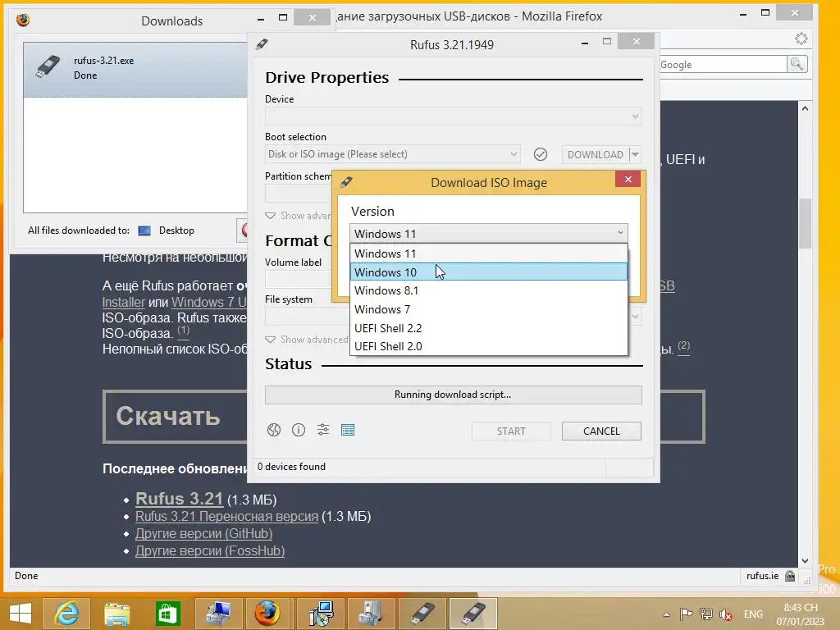Screen dimensions: 840x630
Task: Open the Windows Start button
Action: pyautogui.click(x=21, y=614)
